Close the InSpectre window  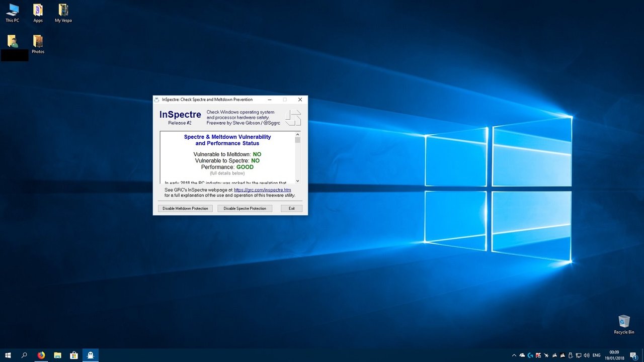[x=300, y=100]
